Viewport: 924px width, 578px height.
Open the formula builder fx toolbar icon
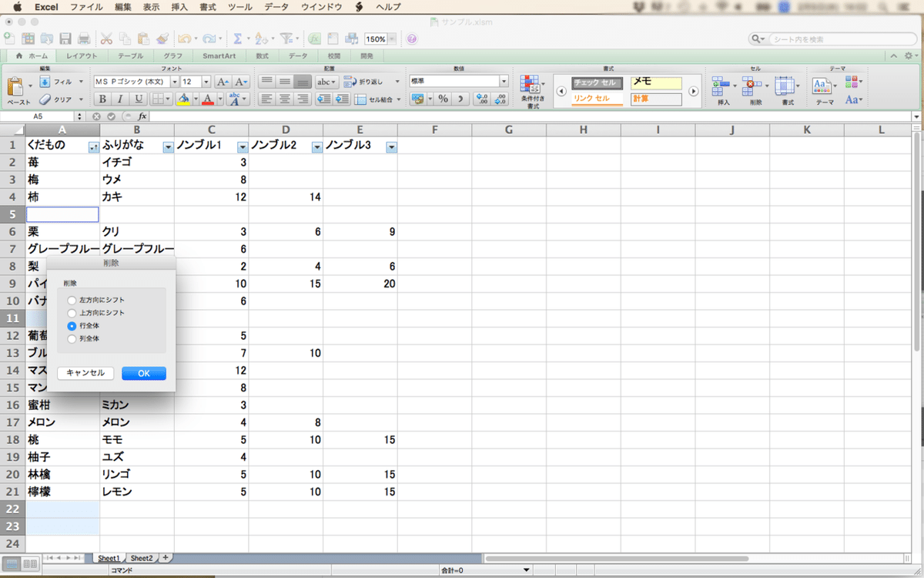click(x=315, y=38)
